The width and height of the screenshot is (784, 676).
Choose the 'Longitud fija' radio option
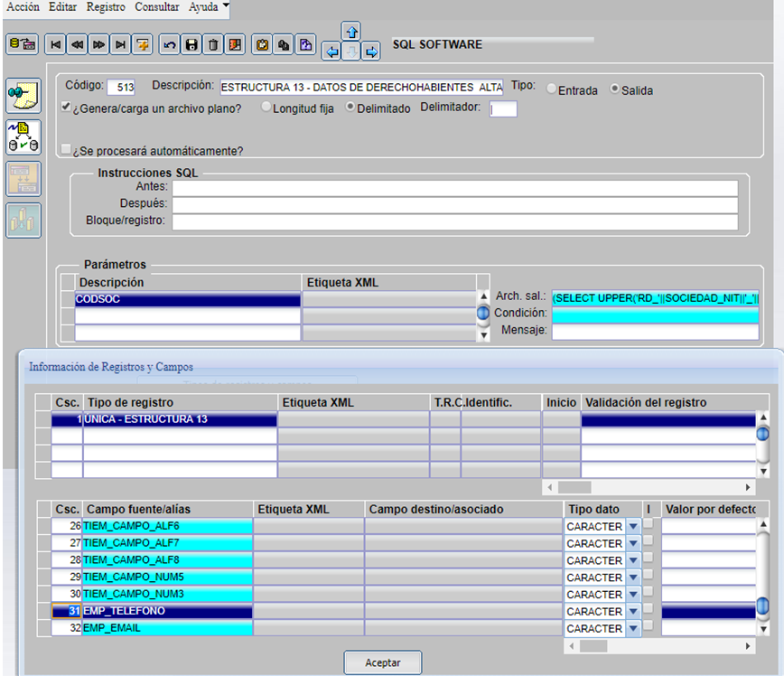coord(266,108)
